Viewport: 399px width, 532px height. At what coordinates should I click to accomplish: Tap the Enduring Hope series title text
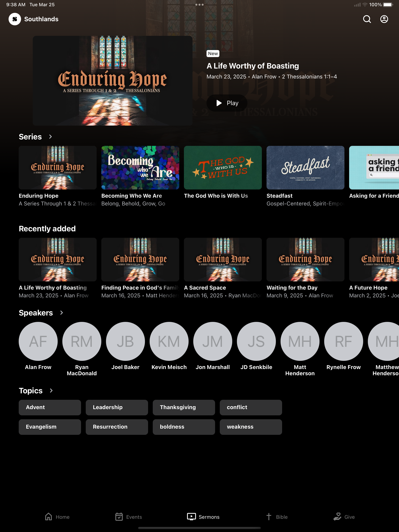[x=39, y=196]
